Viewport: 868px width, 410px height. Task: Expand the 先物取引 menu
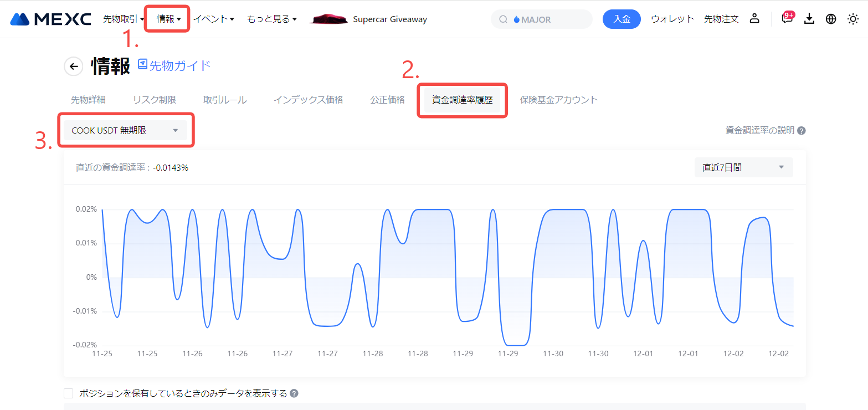123,19
